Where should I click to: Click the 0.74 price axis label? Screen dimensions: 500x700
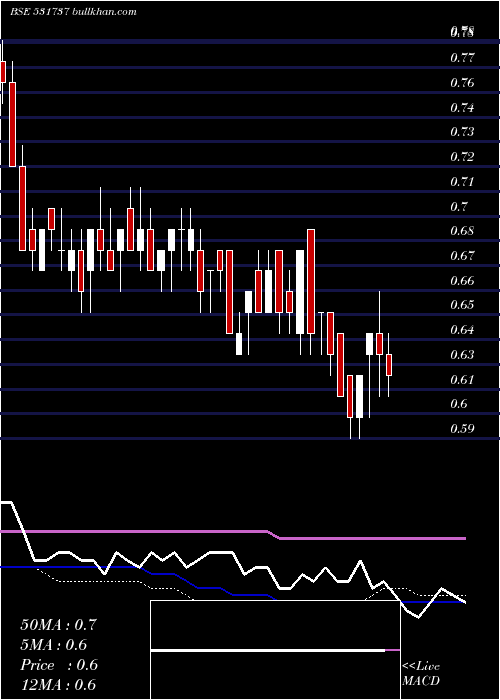462,107
